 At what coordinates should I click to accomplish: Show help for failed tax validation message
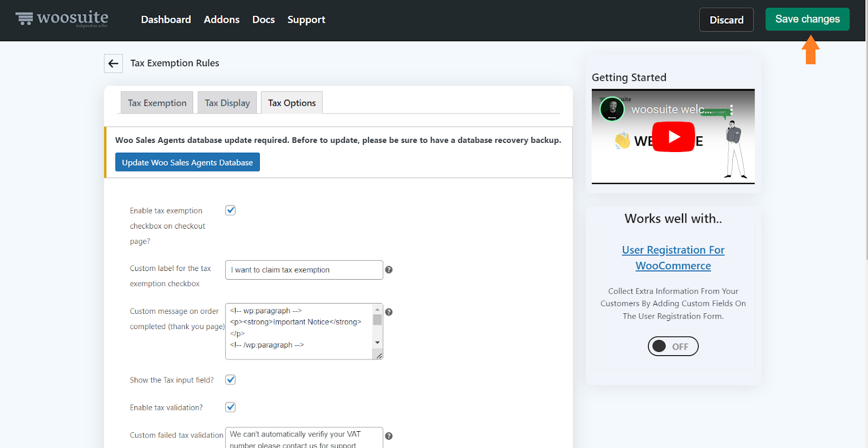point(389,436)
